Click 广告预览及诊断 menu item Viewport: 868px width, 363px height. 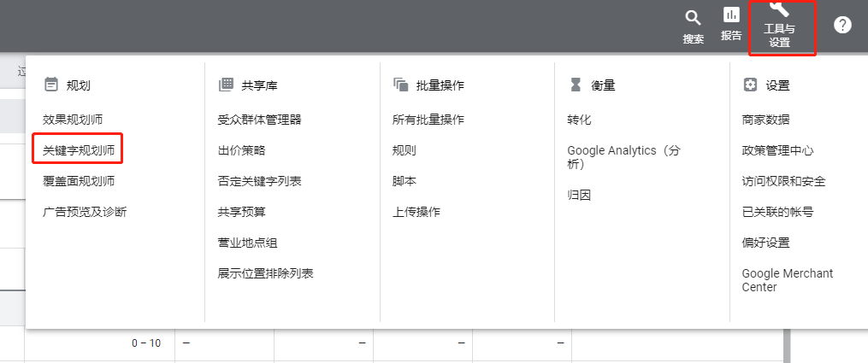point(85,212)
